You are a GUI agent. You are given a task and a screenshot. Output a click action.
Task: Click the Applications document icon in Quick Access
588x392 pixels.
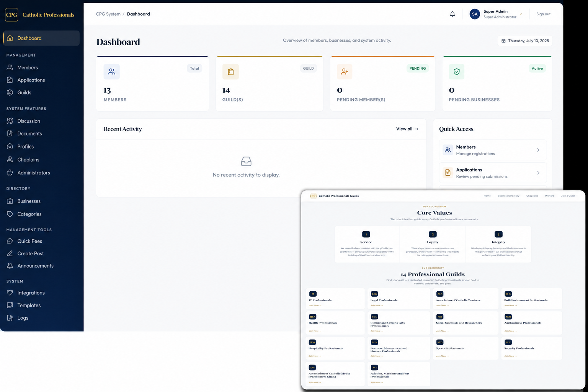(448, 173)
